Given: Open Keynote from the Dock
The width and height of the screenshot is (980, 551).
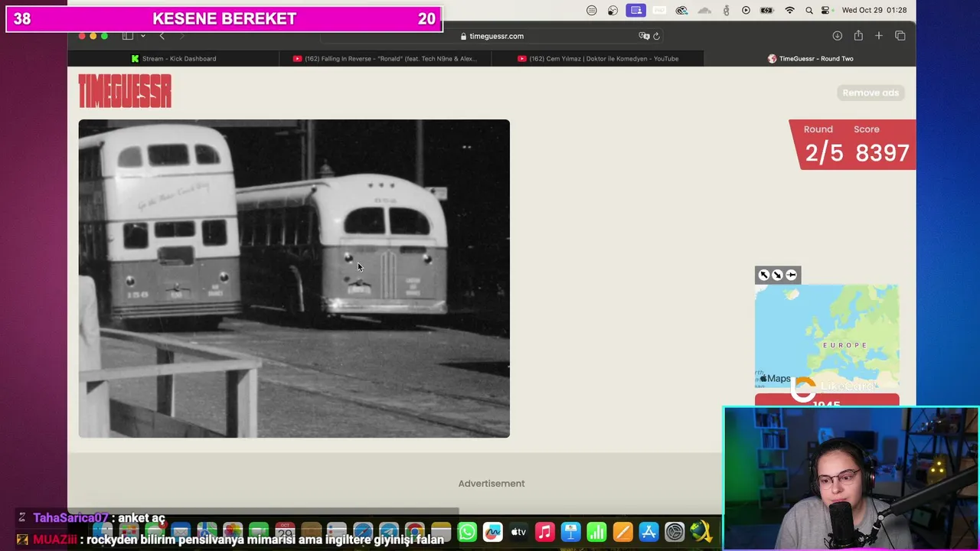Looking at the screenshot, I should pyautogui.click(x=570, y=532).
